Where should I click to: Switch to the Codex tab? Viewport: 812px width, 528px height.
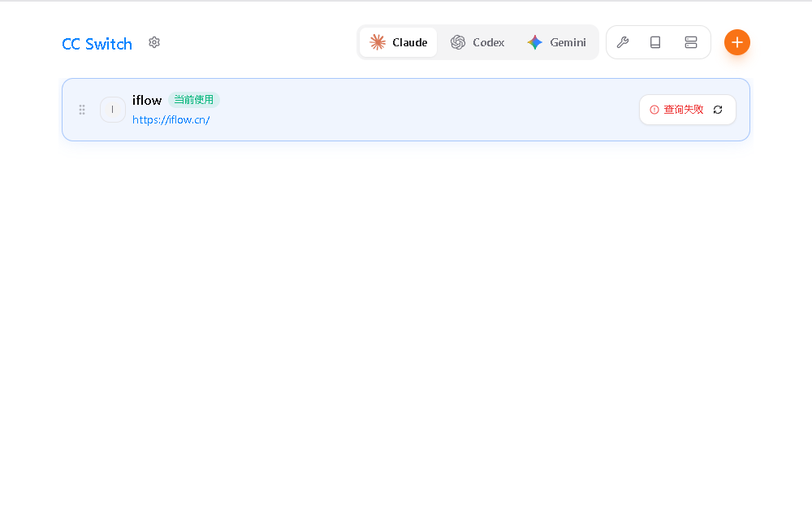click(x=477, y=42)
